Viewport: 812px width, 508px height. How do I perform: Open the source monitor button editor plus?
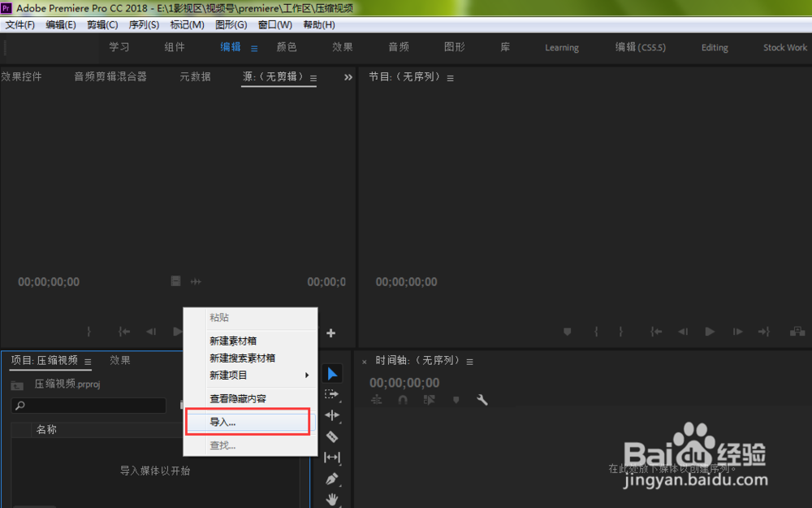coord(331,332)
